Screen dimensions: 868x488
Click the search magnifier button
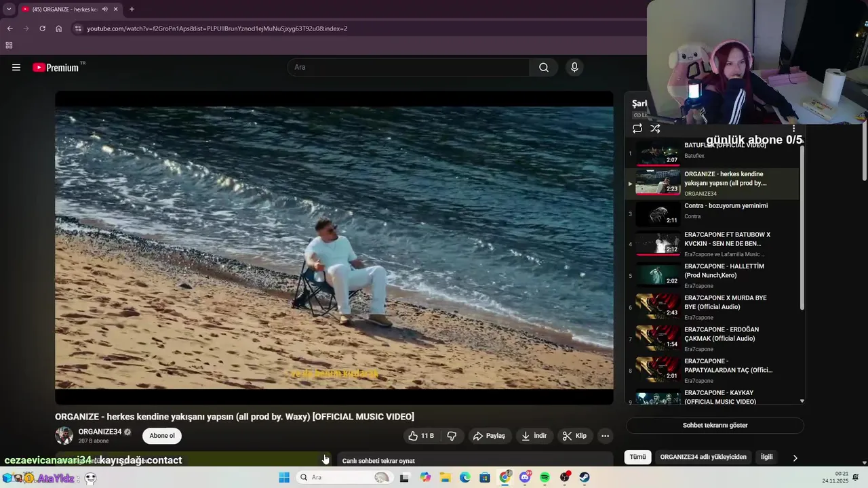coord(544,67)
